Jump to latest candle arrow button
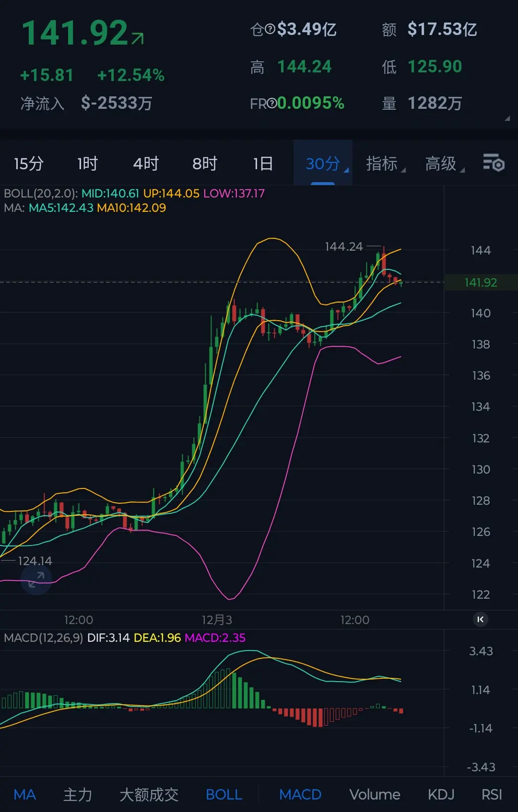The width and height of the screenshot is (518, 812). click(481, 619)
